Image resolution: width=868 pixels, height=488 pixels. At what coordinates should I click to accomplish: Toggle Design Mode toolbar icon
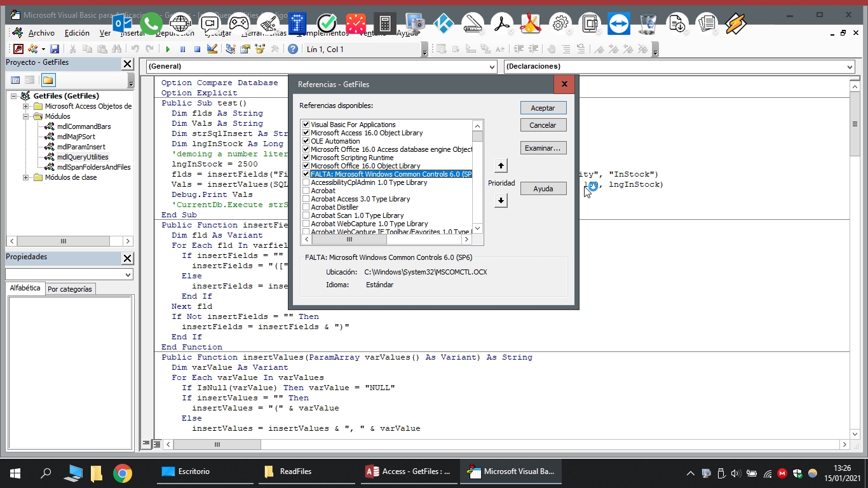(x=212, y=49)
